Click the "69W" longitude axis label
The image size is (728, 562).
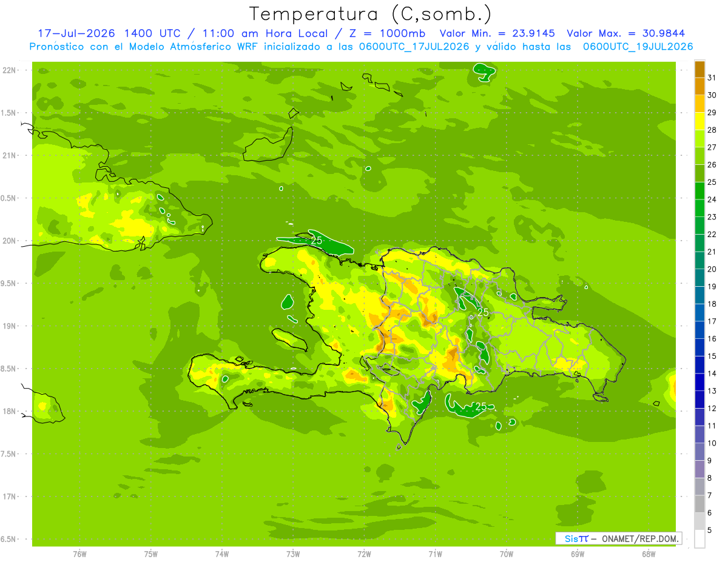tap(578, 554)
